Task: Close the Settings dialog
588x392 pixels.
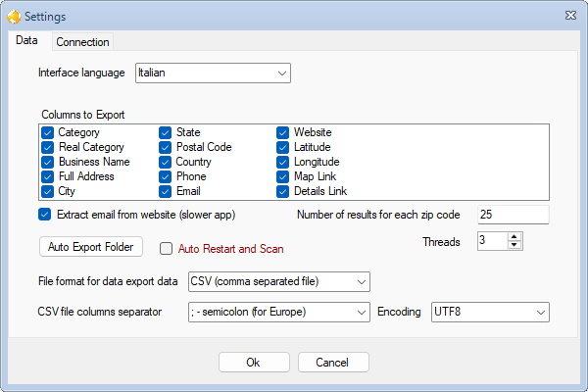Action: click(570, 15)
